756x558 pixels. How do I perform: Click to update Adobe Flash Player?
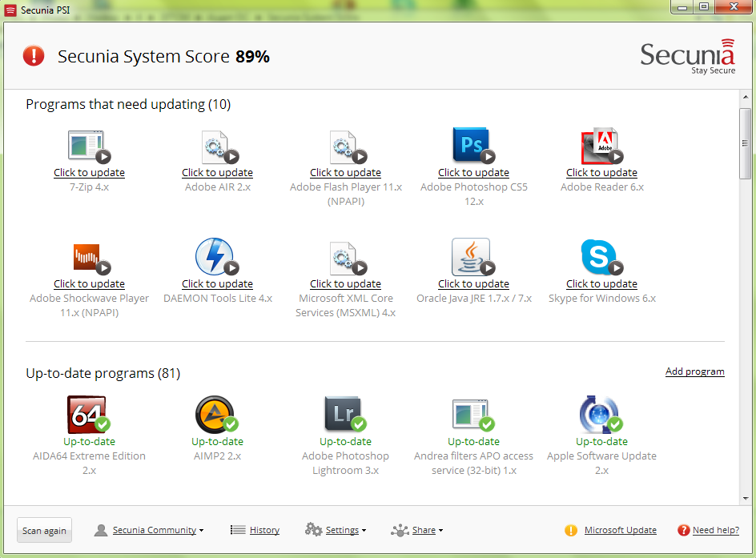[346, 172]
